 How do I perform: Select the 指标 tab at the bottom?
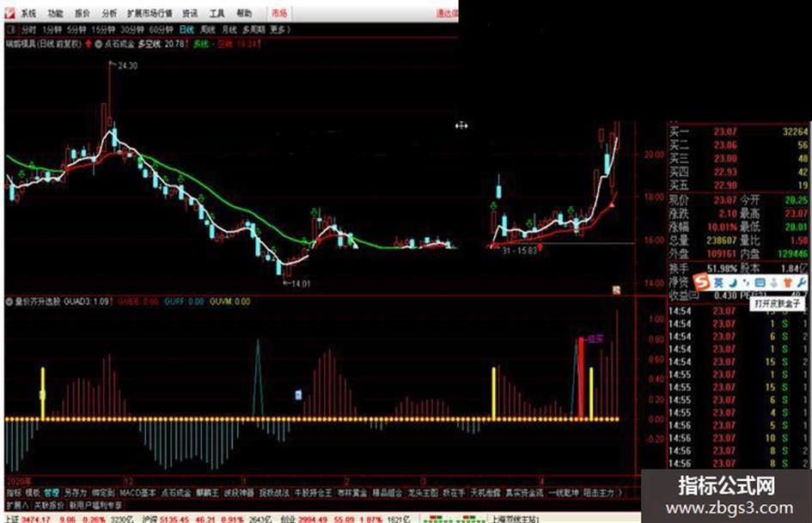coord(14,492)
